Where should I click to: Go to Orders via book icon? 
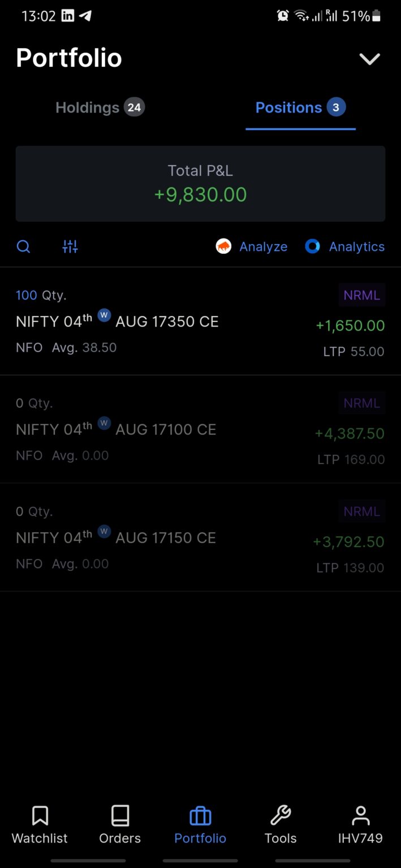pyautogui.click(x=120, y=816)
